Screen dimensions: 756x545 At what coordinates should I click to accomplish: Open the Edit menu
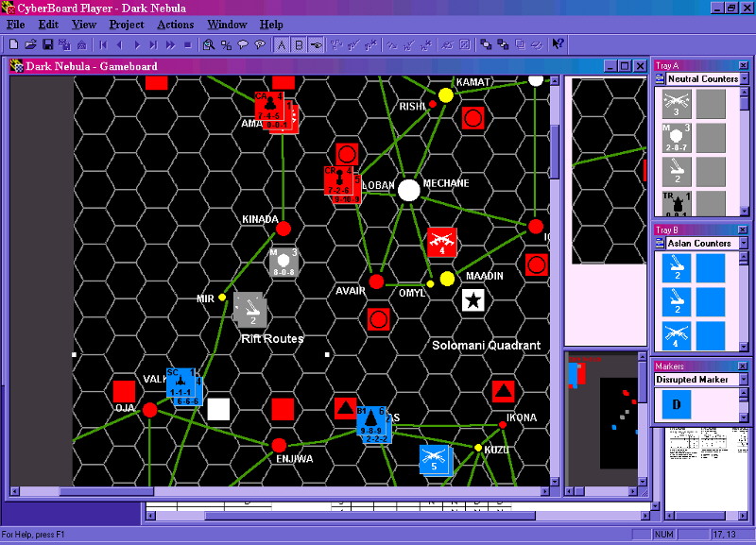click(48, 25)
